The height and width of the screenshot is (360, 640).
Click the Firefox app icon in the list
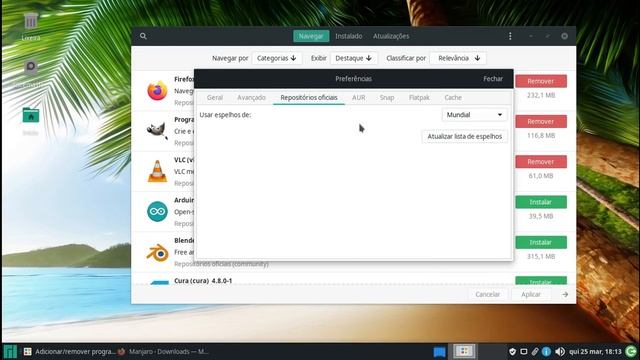point(157,91)
